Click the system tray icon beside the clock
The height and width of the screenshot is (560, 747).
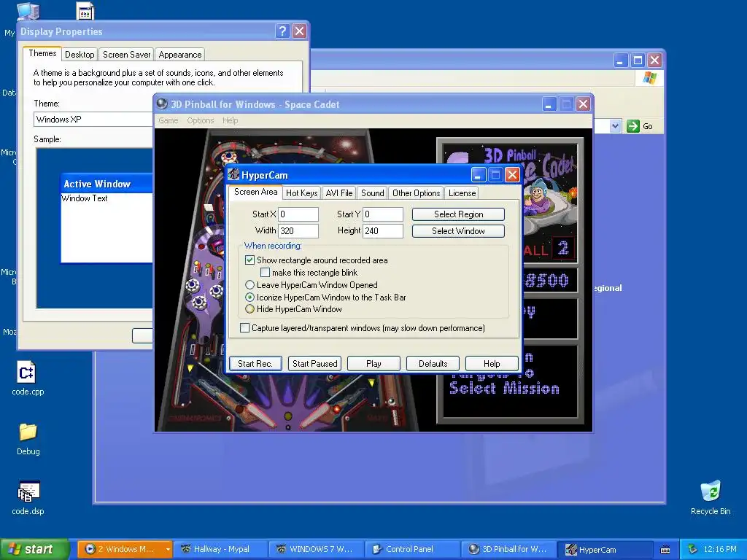pyautogui.click(x=693, y=549)
